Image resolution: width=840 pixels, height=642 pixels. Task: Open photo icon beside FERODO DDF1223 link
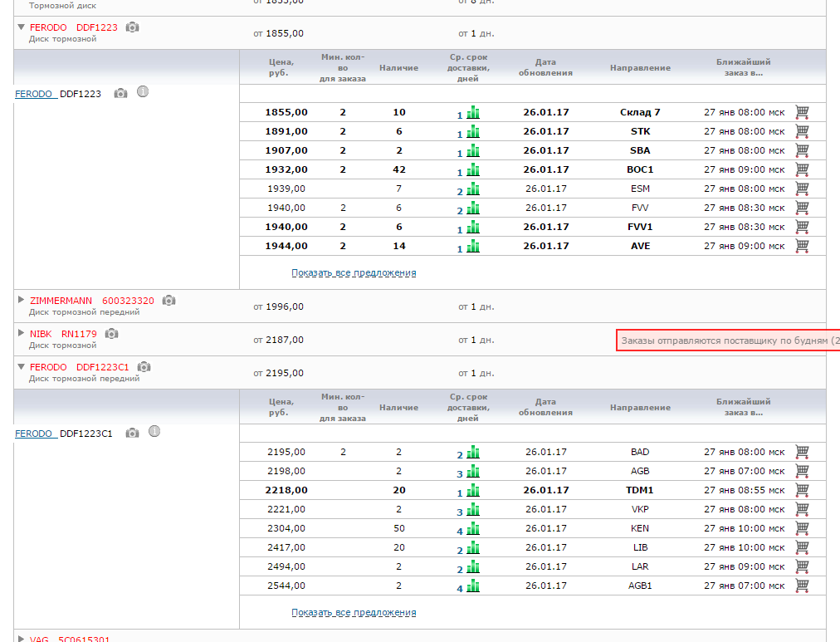(120, 94)
